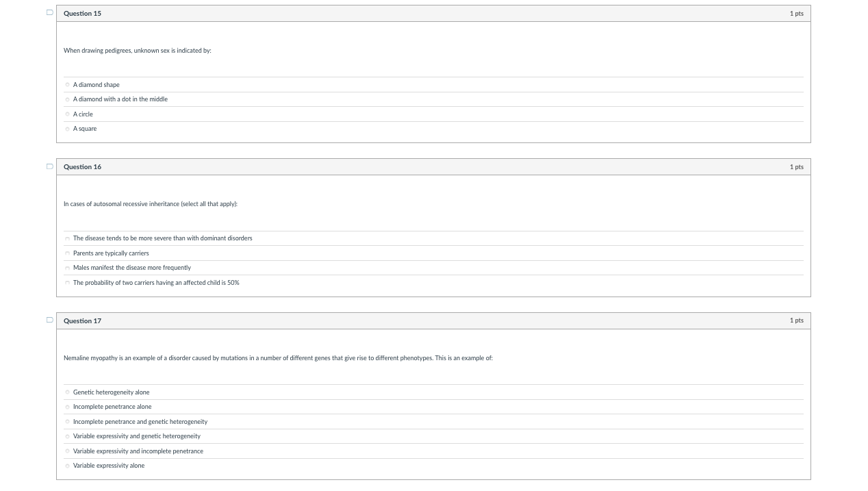Select 'Variable expressivity alone' radio button

click(x=68, y=466)
